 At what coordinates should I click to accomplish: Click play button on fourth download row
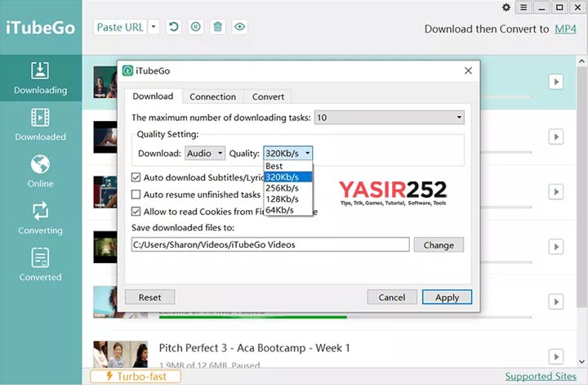pyautogui.click(x=556, y=247)
